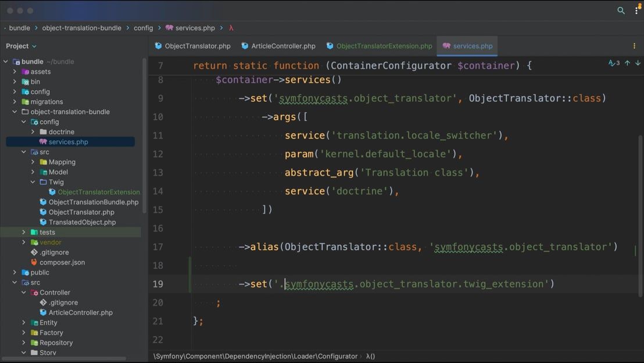644x363 pixels.
Task: Collapse the object-translation-bundle folder
Action: (x=14, y=111)
